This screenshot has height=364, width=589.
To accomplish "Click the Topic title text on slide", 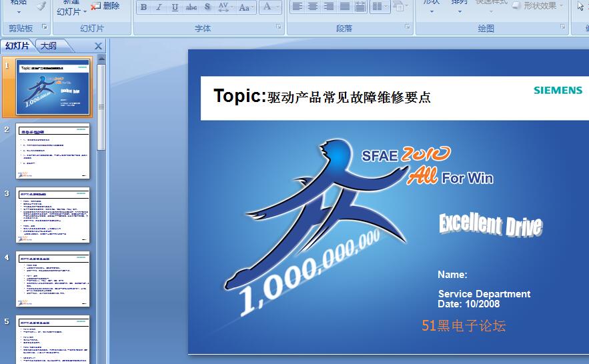I will pos(322,97).
